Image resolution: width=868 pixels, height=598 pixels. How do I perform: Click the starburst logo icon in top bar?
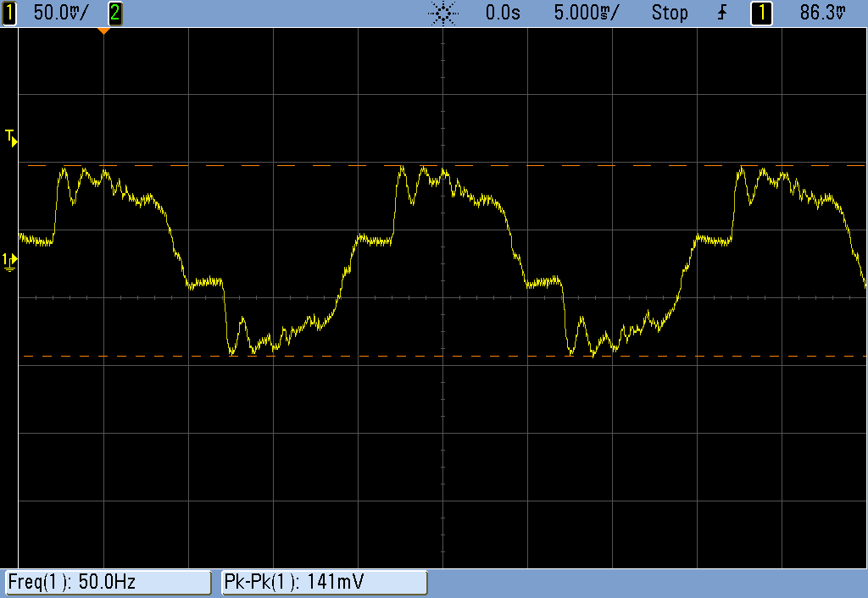(x=443, y=13)
